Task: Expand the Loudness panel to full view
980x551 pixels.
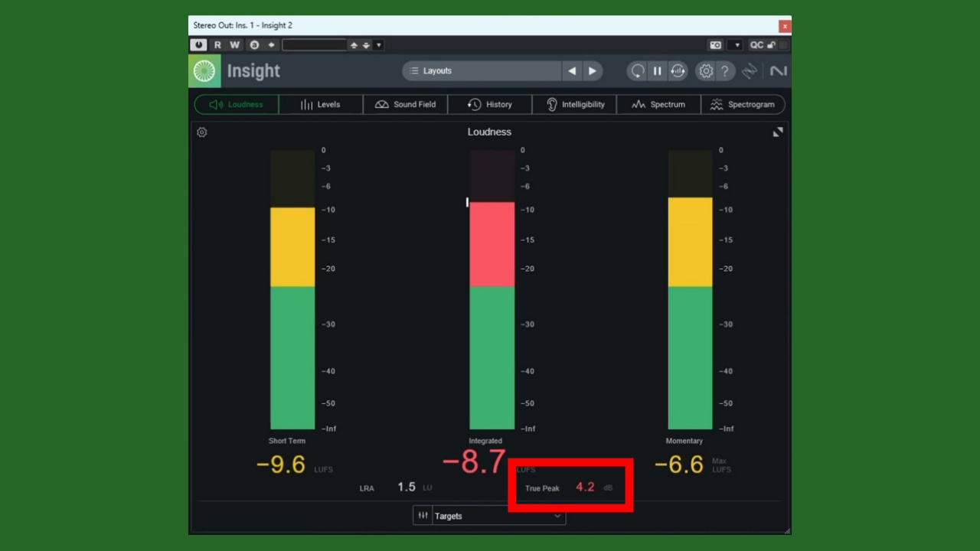Action: point(778,132)
